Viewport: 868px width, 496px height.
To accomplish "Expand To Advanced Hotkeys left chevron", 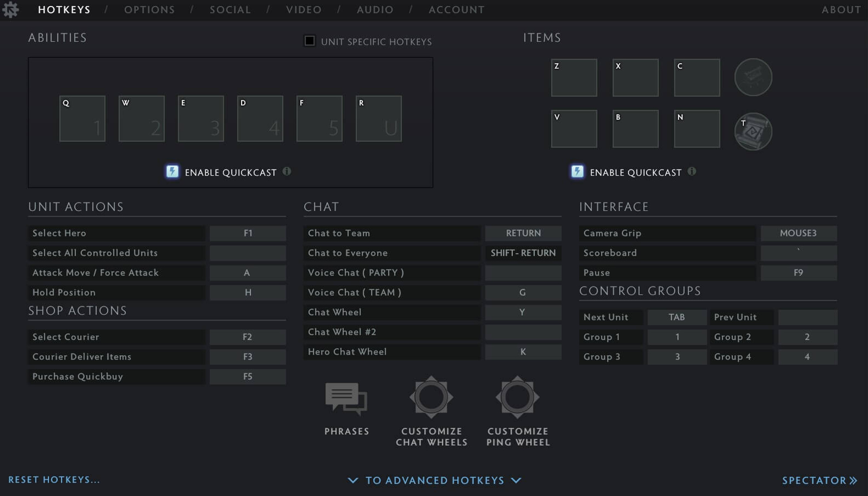I will 353,480.
